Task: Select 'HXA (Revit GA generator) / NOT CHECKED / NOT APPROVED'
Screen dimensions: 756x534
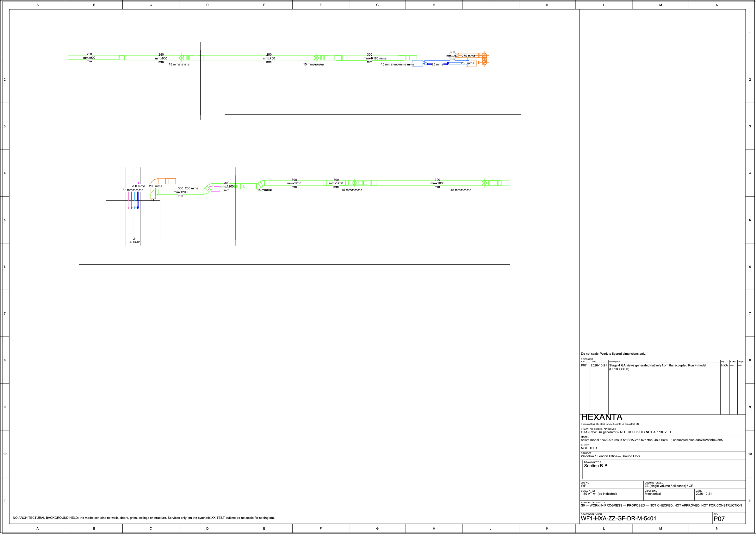Action: tap(626, 432)
